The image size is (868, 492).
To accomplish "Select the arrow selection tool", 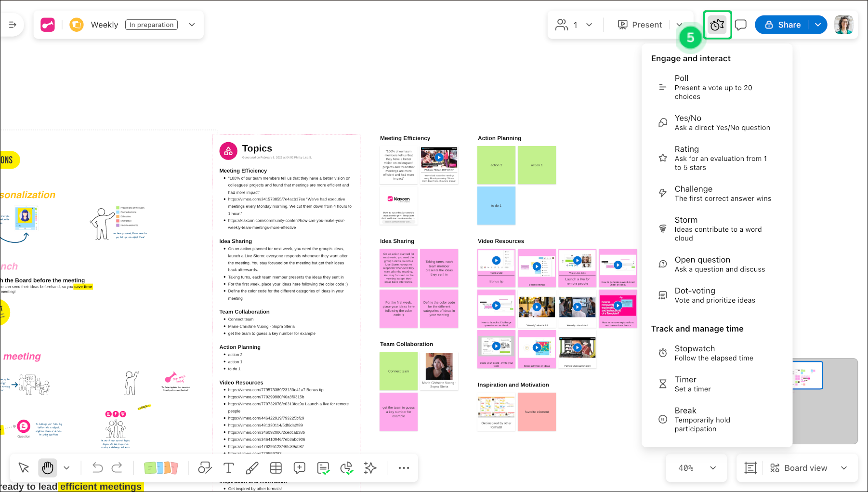I will coord(24,468).
